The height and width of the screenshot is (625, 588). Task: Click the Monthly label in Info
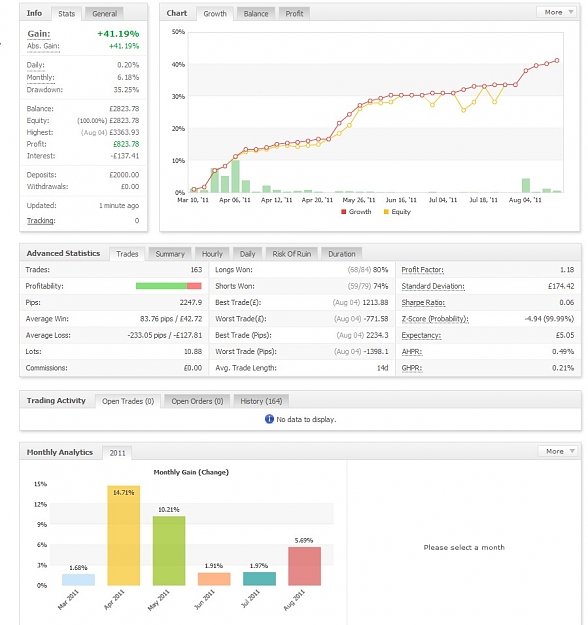pos(40,77)
